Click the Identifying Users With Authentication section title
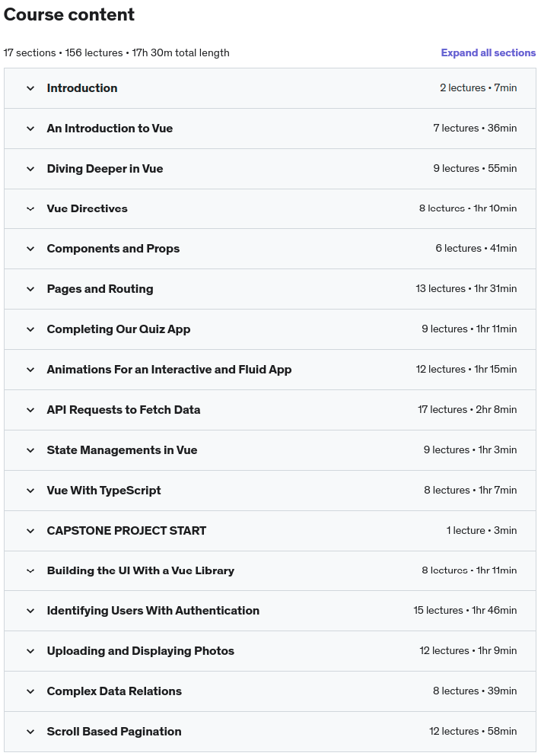Screen dimensions: 541x756 click(x=153, y=611)
